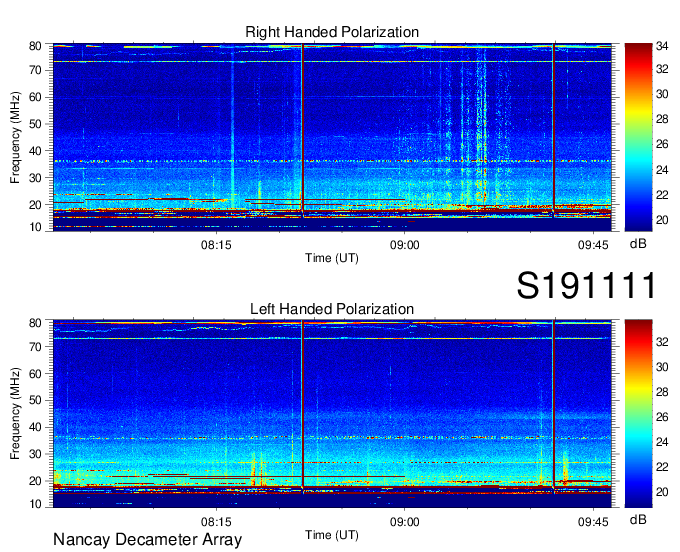The height and width of the screenshot is (552, 680).
Task: Click the Left Handed Polarization spectrogram image
Action: click(332, 414)
